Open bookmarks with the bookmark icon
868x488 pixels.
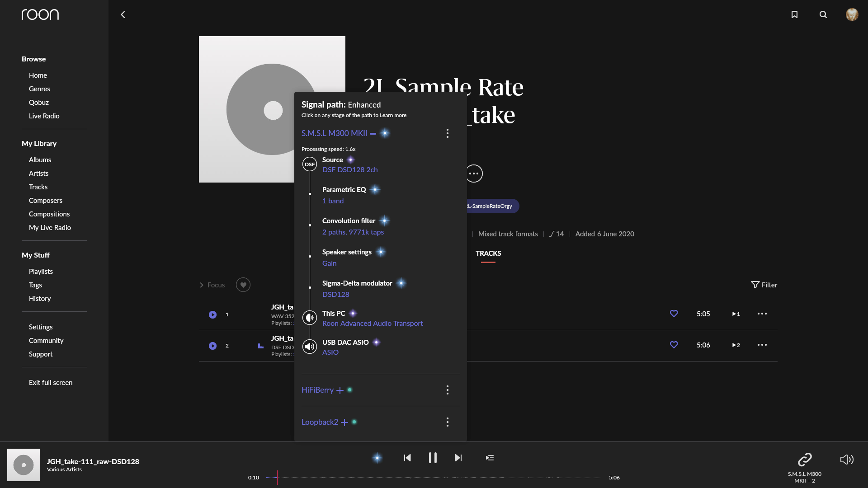click(794, 14)
